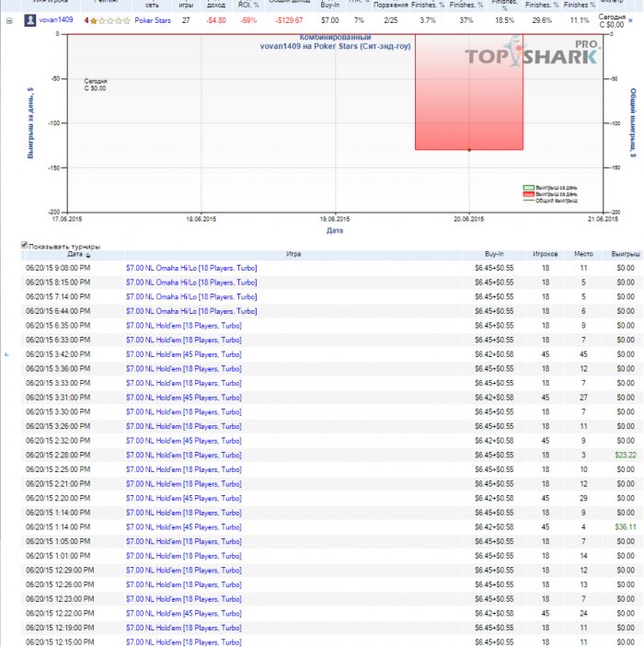The height and width of the screenshot is (647, 644).
Task: Click the vovan1409 player avatar icon
Action: pos(29,19)
